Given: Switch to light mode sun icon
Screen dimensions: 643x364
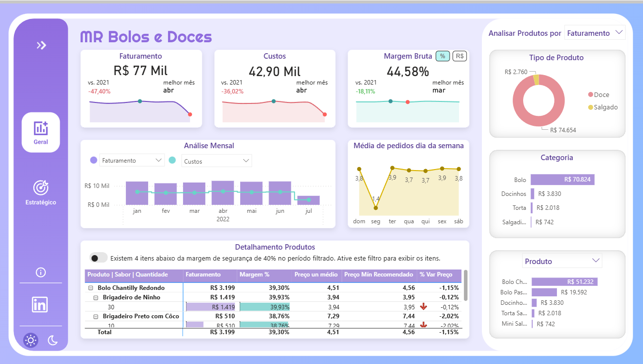Looking at the screenshot, I should pos(31,341).
